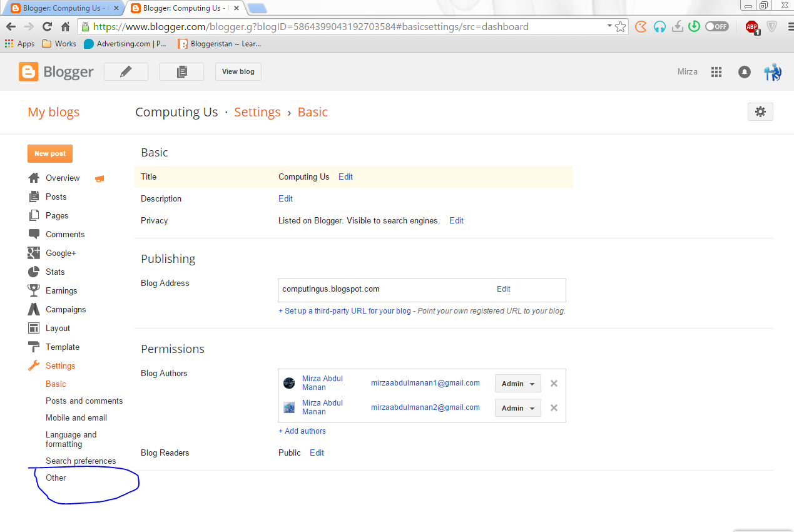
Task: Open notifications bell icon
Action: pos(745,72)
